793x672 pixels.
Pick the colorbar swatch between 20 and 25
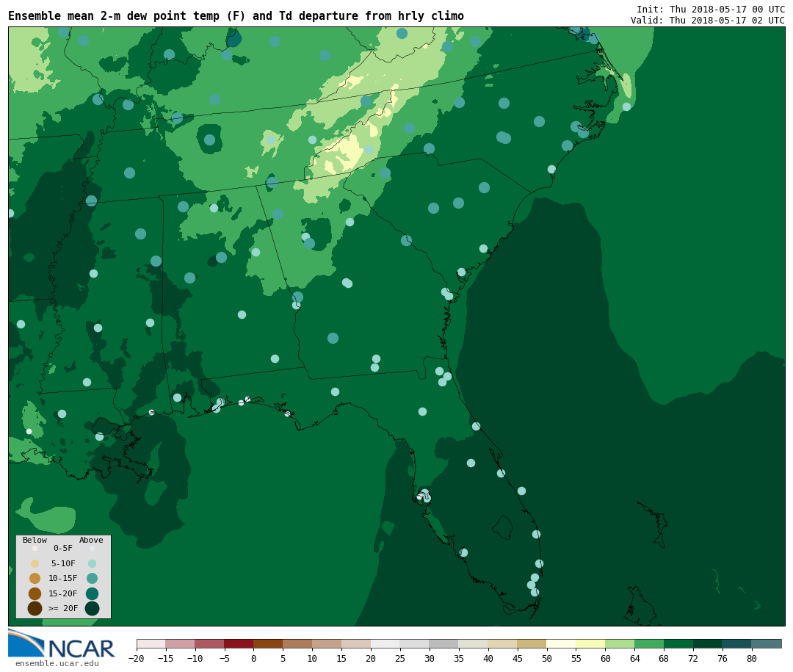click(x=385, y=643)
